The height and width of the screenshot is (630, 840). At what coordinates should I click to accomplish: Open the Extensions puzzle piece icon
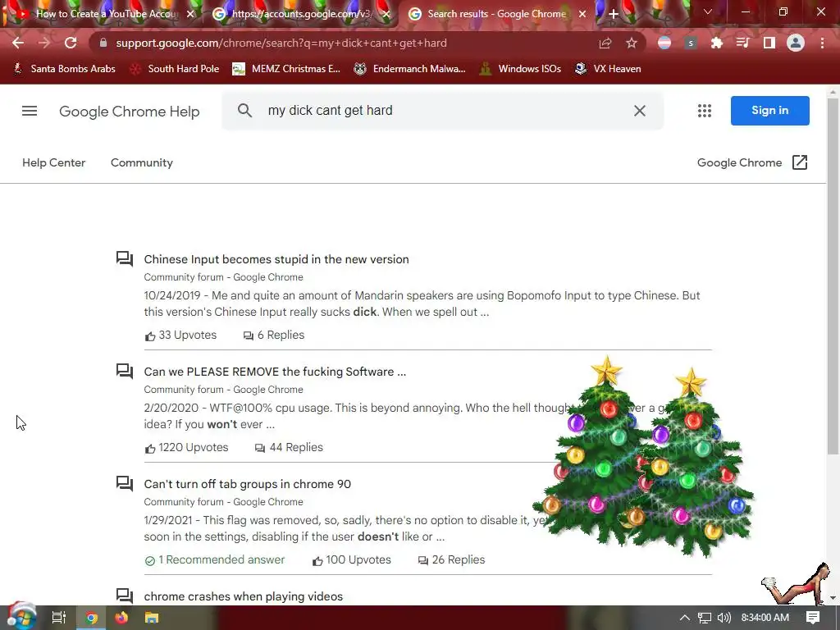(717, 43)
